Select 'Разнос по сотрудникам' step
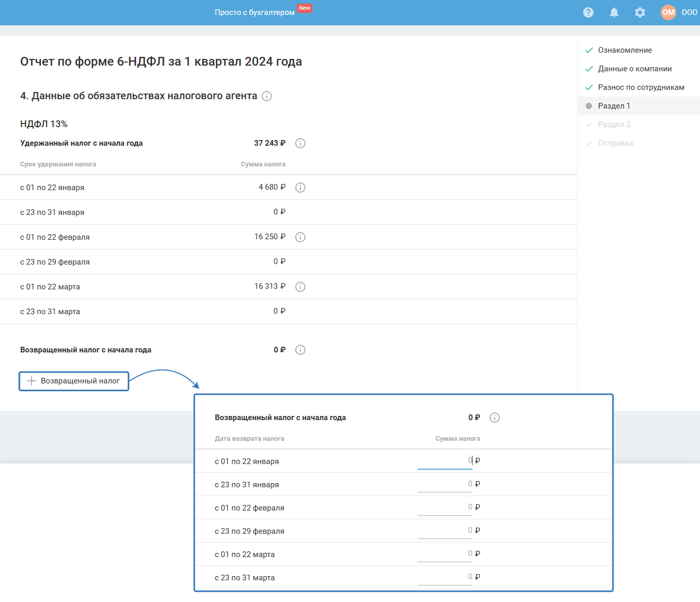 click(x=641, y=87)
